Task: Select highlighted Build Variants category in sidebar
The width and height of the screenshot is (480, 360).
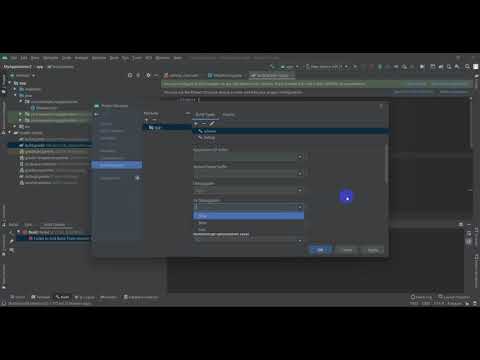Action: click(117, 165)
